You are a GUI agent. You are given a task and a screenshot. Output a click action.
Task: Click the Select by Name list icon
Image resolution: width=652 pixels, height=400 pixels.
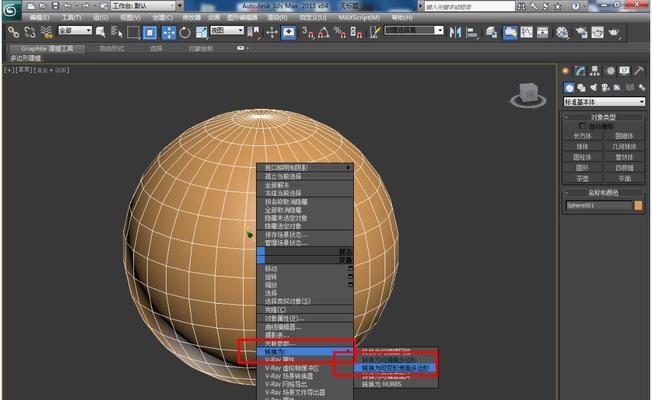(x=117, y=32)
